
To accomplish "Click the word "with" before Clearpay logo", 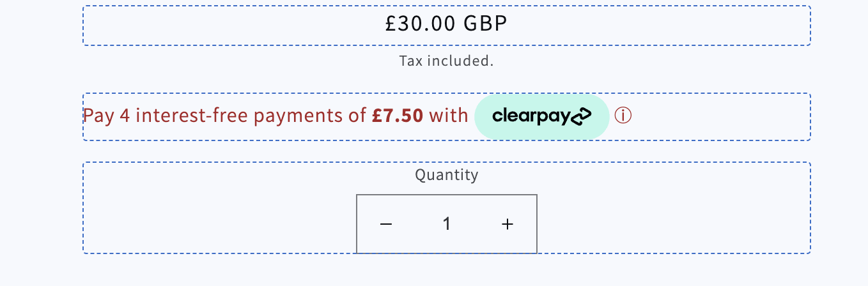I will pyautogui.click(x=448, y=116).
